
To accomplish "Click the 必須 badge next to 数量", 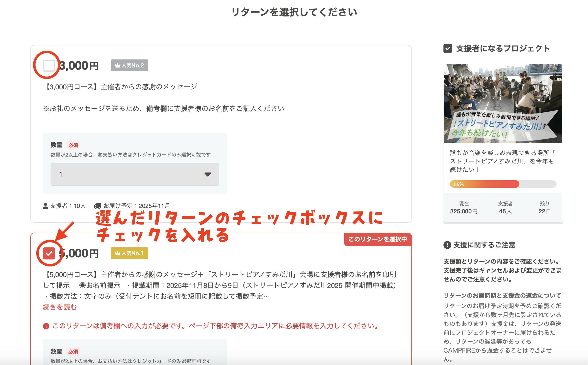I will click(x=73, y=145).
